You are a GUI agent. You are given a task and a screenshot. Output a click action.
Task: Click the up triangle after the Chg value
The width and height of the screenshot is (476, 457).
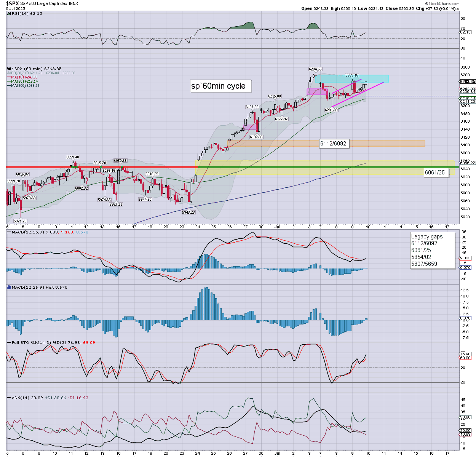457,8
